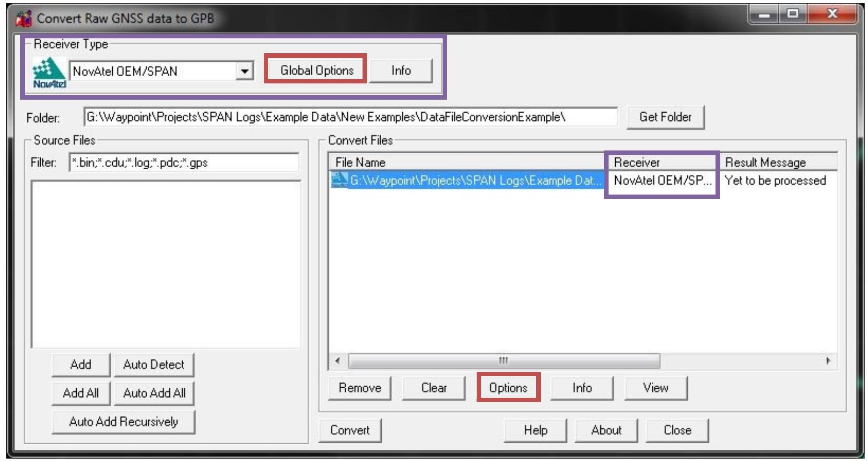Select the G:\Waypoint\Projects file row
This screenshot has height=461, width=868.
point(468,181)
